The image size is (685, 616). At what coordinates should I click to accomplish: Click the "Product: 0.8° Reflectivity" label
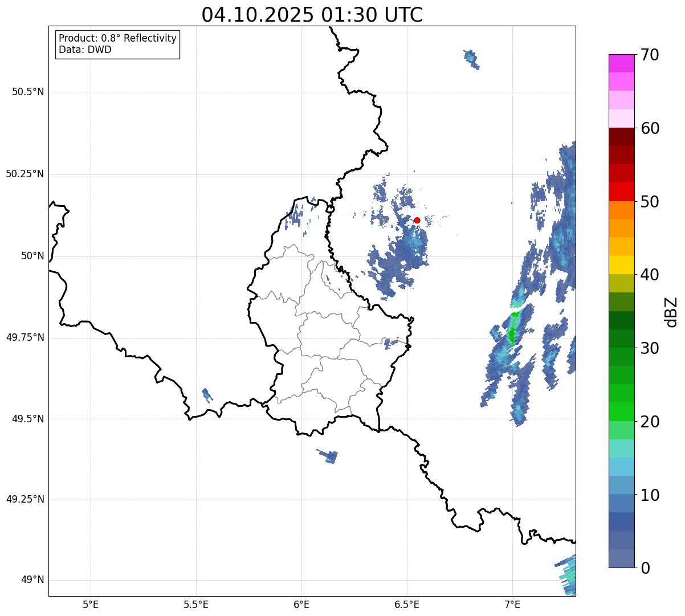point(118,38)
